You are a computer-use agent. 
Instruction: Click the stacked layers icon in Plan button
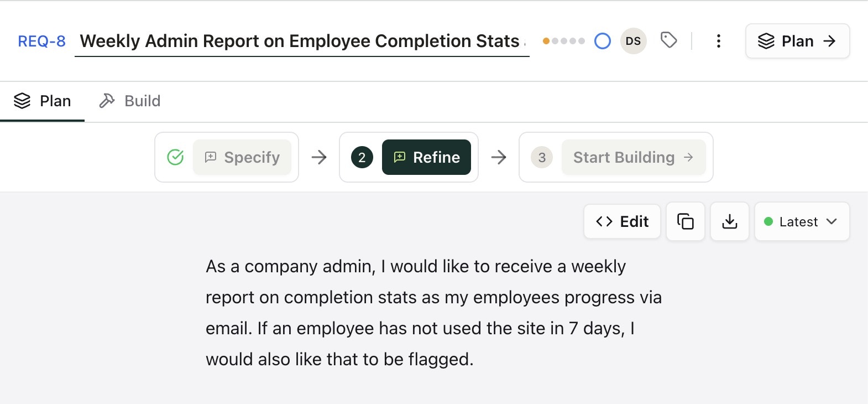click(766, 41)
